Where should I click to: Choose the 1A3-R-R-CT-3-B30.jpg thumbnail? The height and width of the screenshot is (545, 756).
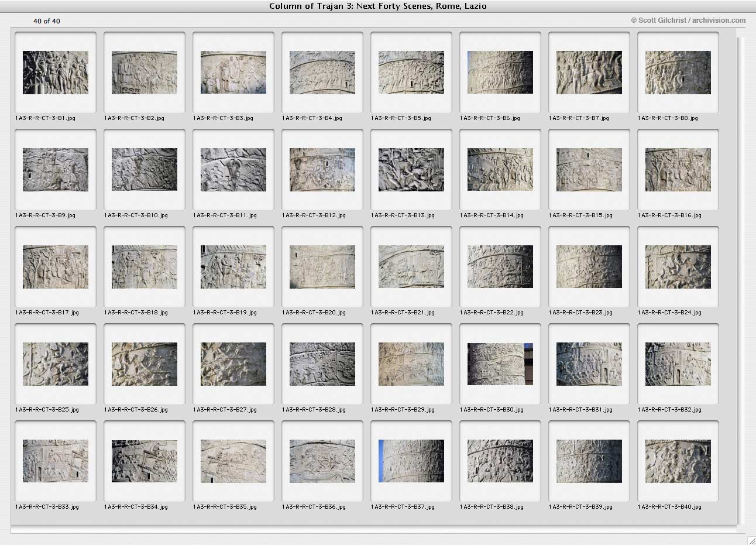click(500, 364)
